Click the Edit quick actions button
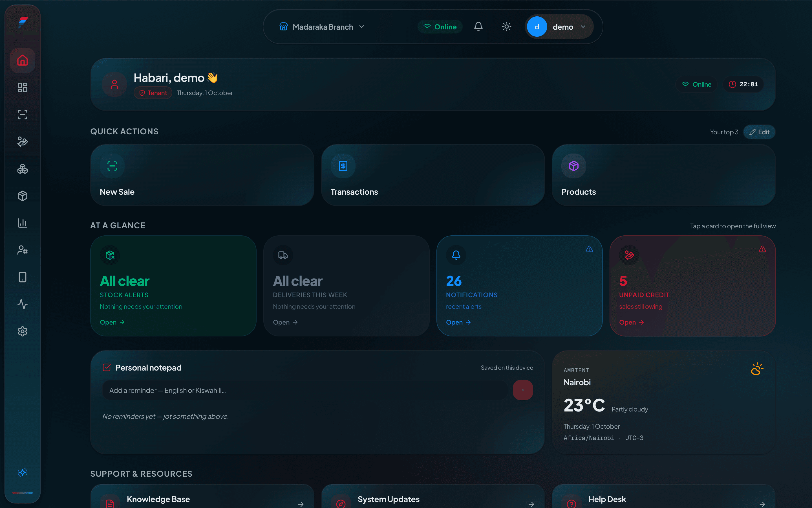Screen dimensions: 812x508 pyautogui.click(x=759, y=132)
